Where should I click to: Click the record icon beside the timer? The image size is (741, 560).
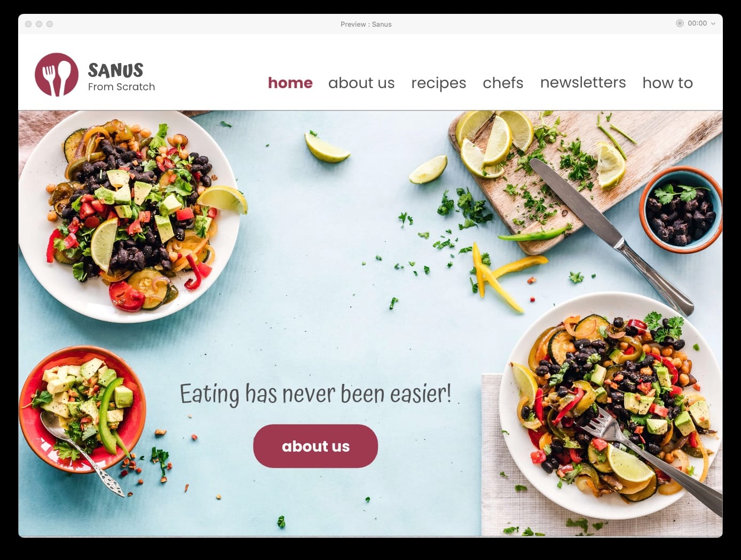(680, 23)
